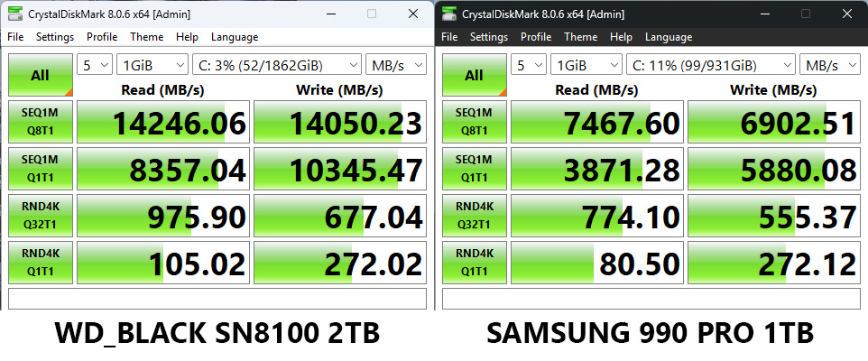Open Profile menu in the right dark window
This screenshot has width=868, height=361.
[x=536, y=37]
